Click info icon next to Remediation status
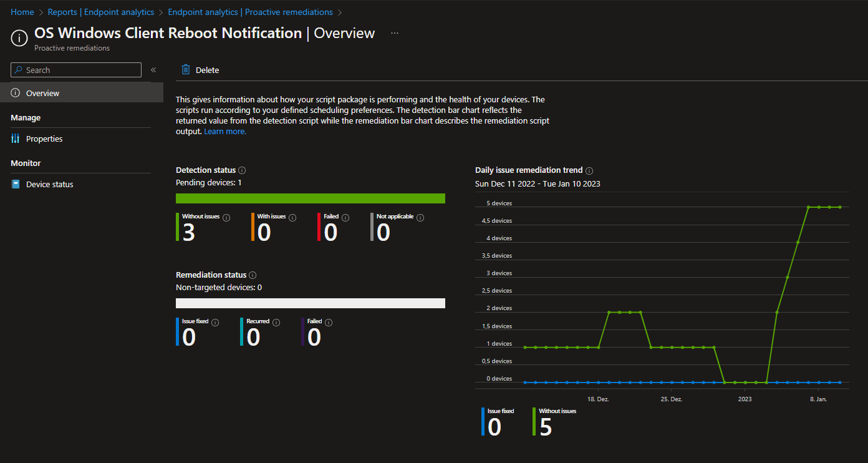 pos(252,275)
